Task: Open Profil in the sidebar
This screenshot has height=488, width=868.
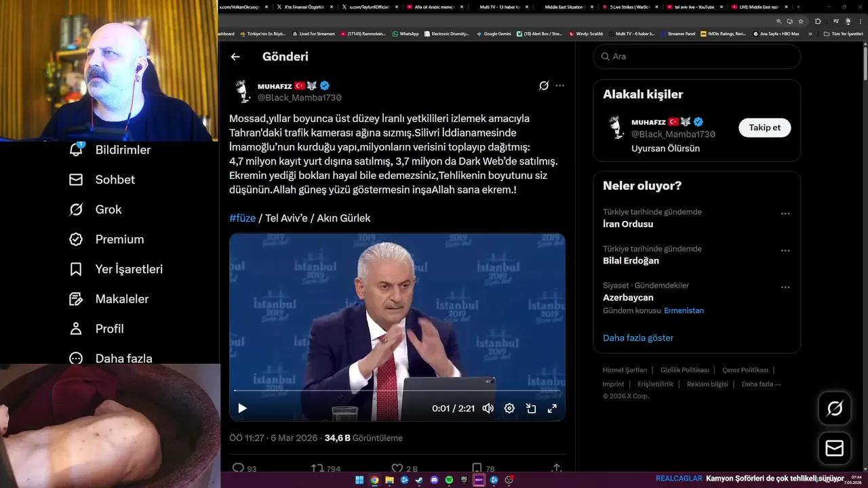Action: (x=96, y=329)
